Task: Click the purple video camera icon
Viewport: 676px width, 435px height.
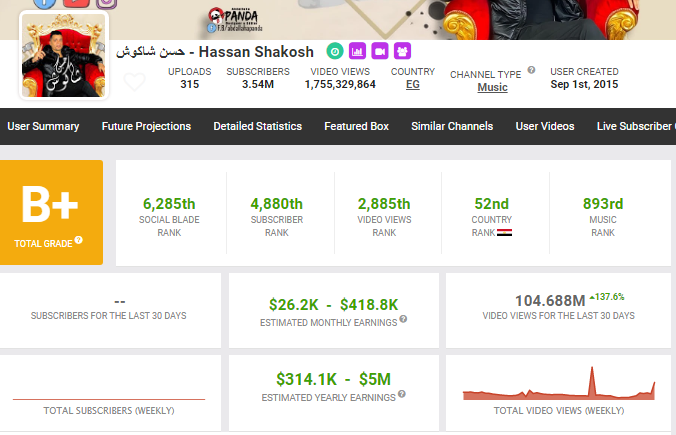Action: click(x=380, y=51)
